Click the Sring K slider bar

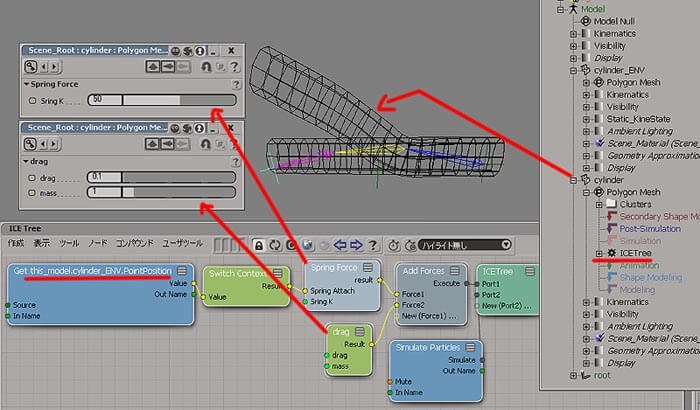pos(178,100)
